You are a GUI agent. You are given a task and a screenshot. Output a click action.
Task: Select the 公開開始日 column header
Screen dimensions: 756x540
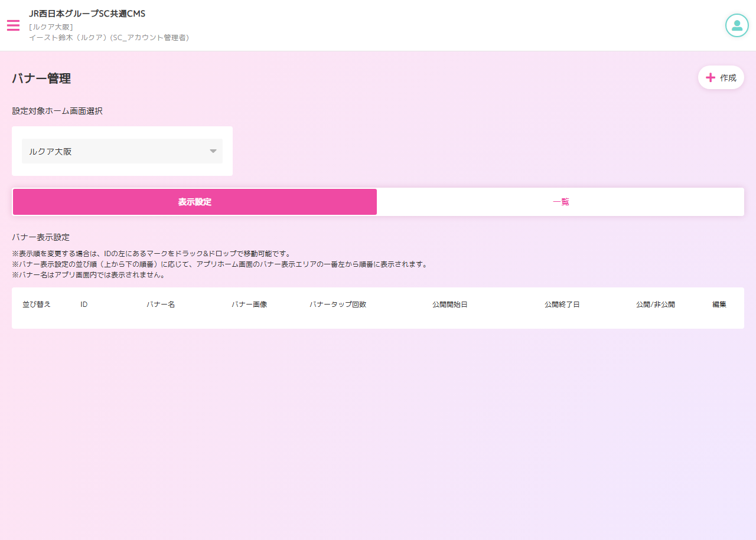(x=450, y=305)
